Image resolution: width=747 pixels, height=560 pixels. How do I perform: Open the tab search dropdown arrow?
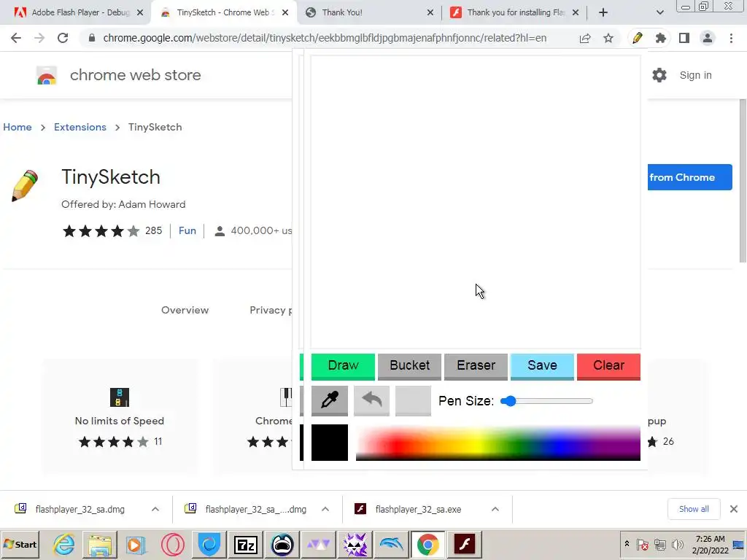tap(659, 12)
